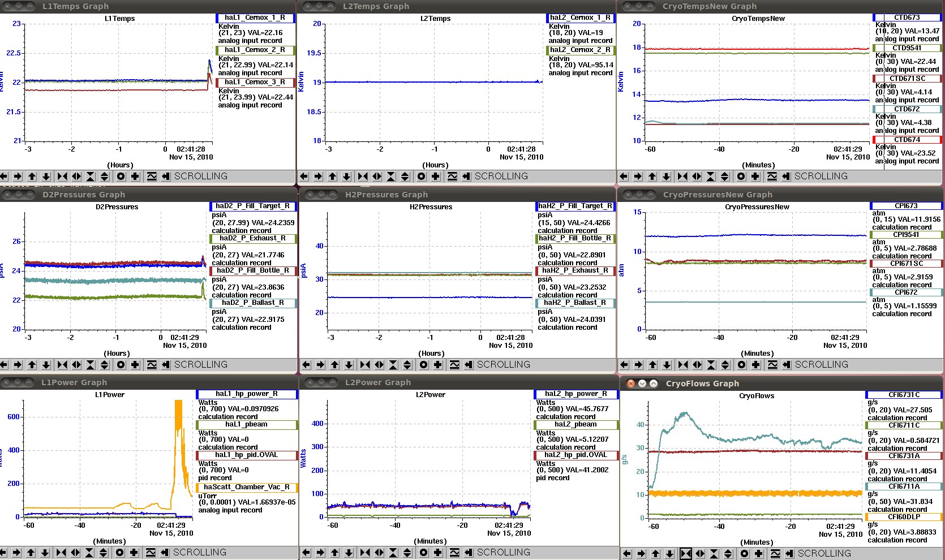Image resolution: width=945 pixels, height=560 pixels.
Task: Vertical diamond zoom icon in L2Power Graph
Action: point(407,553)
